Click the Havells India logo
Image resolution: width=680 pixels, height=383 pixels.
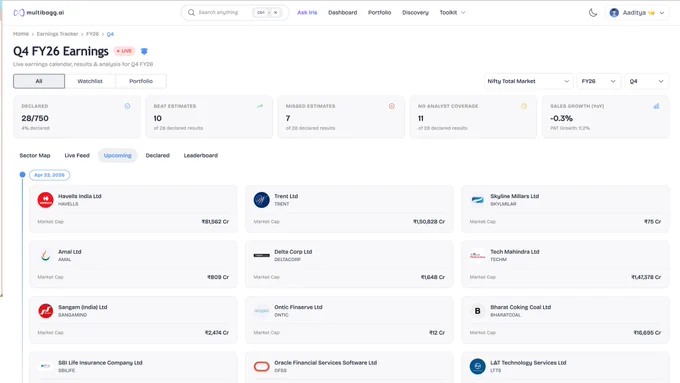point(46,200)
